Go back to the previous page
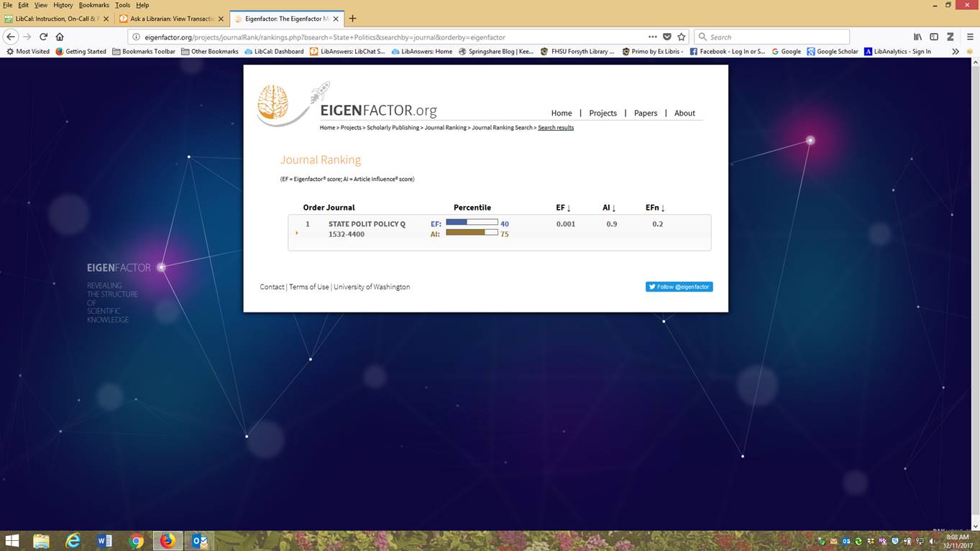Screen dimensions: 980x551 (10, 37)
